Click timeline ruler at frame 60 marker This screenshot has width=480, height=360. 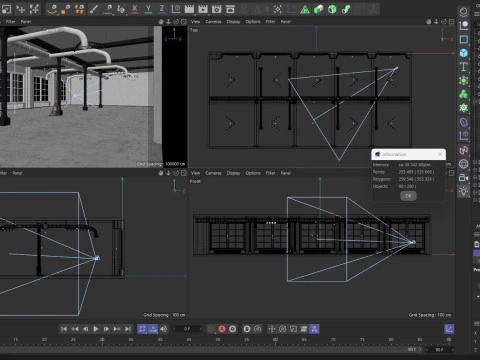[x=275, y=340]
